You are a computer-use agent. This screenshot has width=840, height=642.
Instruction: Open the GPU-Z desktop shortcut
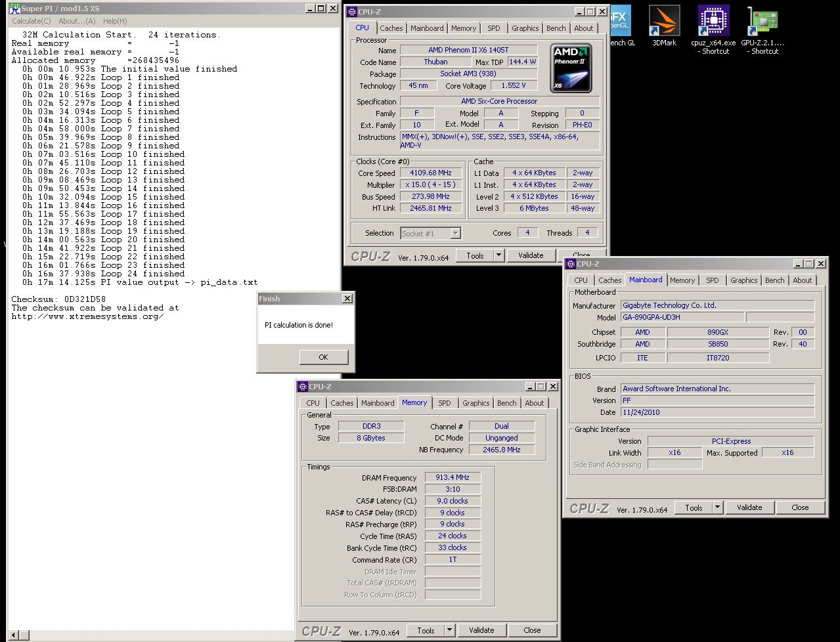[763, 30]
